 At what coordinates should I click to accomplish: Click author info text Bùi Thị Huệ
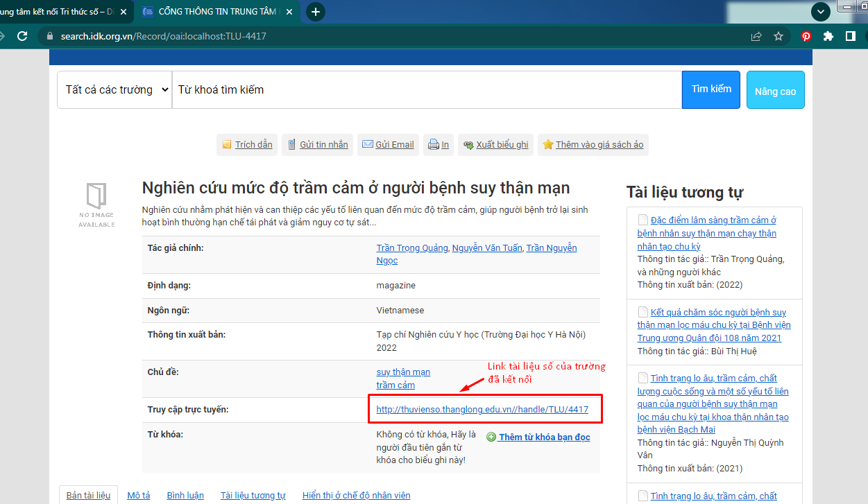tap(697, 351)
